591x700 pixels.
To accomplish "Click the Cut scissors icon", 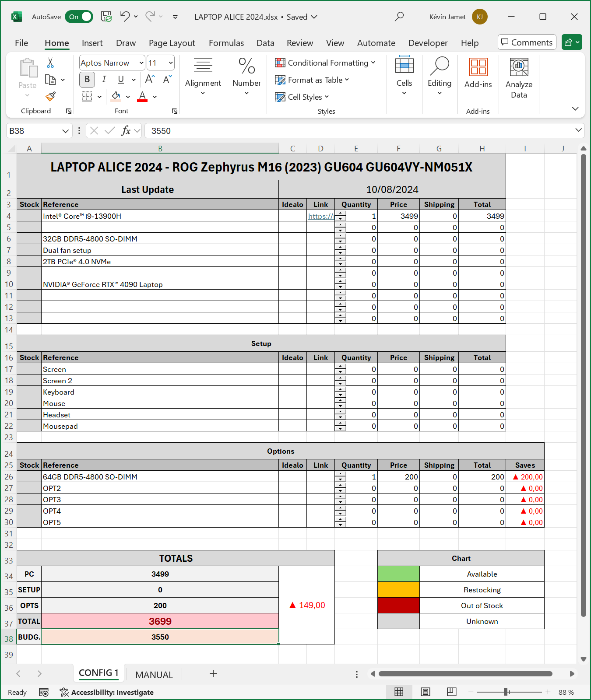I will tap(50, 63).
